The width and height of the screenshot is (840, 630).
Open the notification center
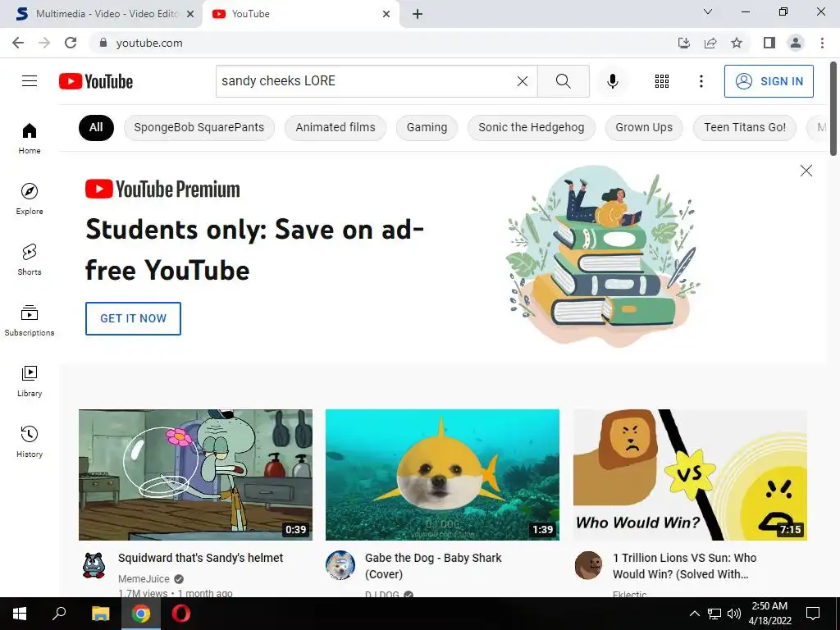pyautogui.click(x=813, y=614)
